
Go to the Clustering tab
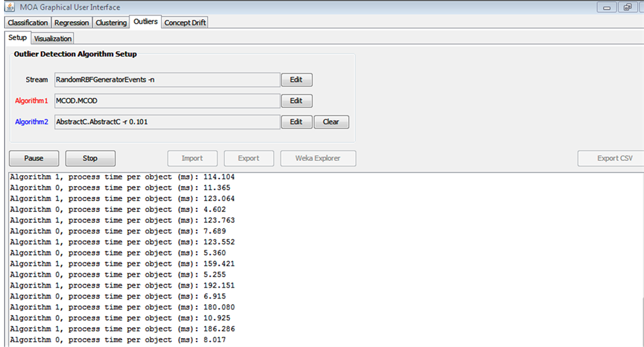(x=111, y=22)
